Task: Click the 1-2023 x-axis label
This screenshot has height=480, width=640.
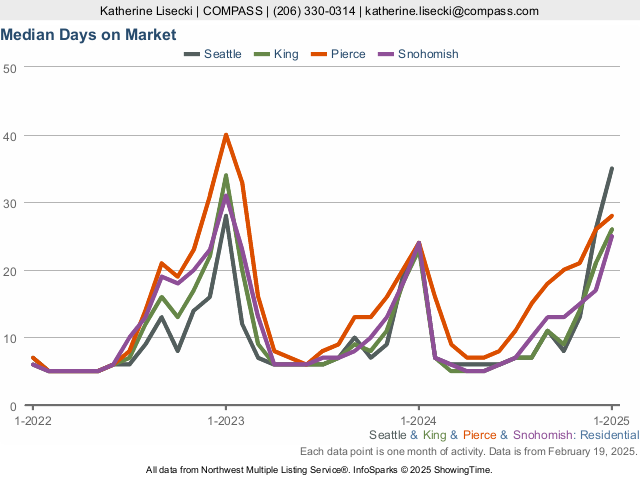Action: pos(226,420)
